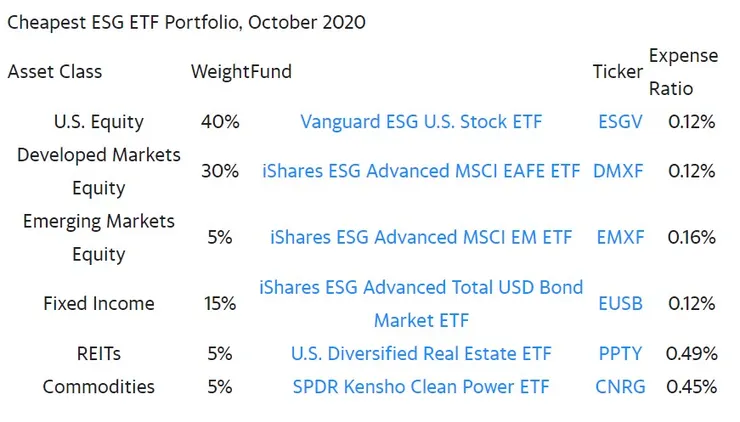Click the SPDR Kensho Clean Power ETF link
Screen dimensions: 740x422
coord(421,386)
